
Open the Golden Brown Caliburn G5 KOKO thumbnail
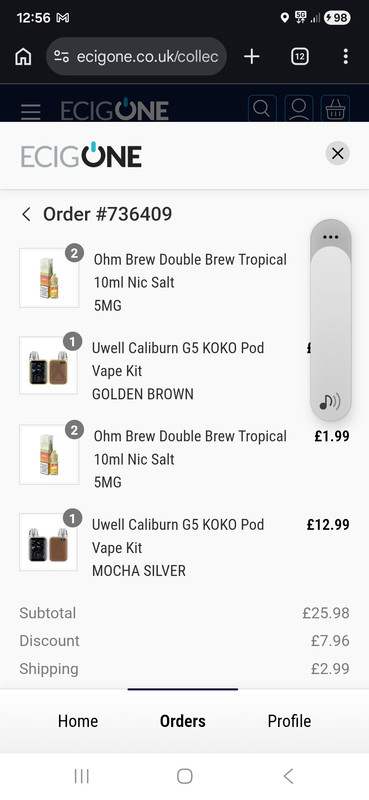click(48, 365)
